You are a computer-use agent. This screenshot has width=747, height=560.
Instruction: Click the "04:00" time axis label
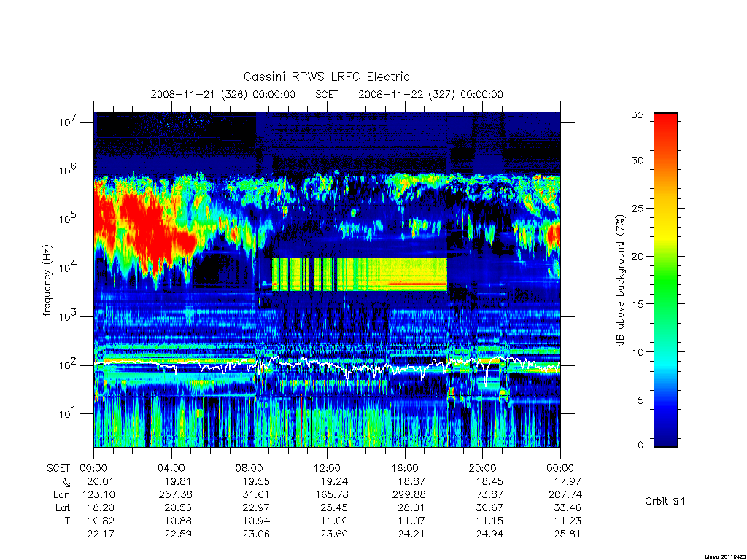[171, 468]
